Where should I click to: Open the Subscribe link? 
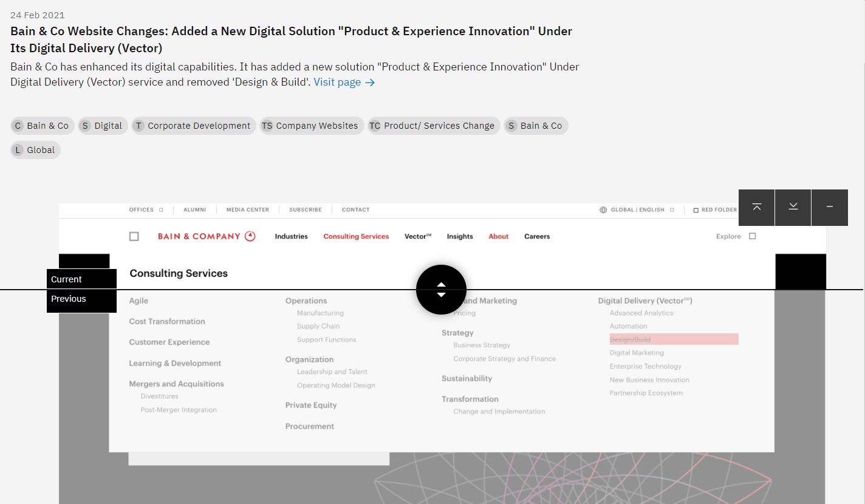tap(306, 209)
